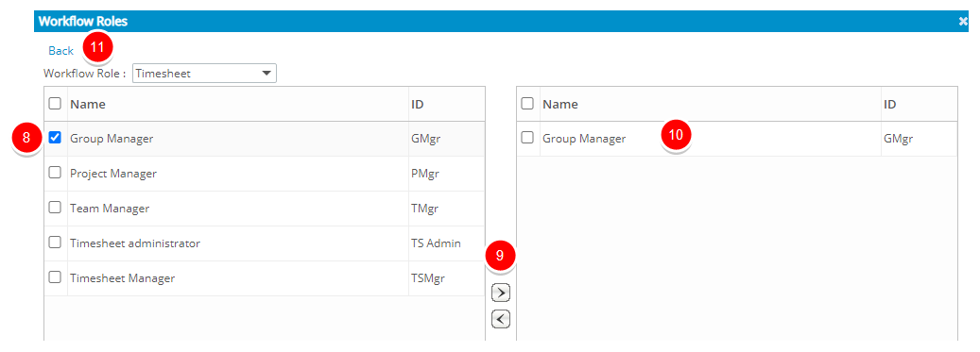Toggle select-all checkbox in right list header
Viewport: 980px width, 352px height.
pos(527,104)
